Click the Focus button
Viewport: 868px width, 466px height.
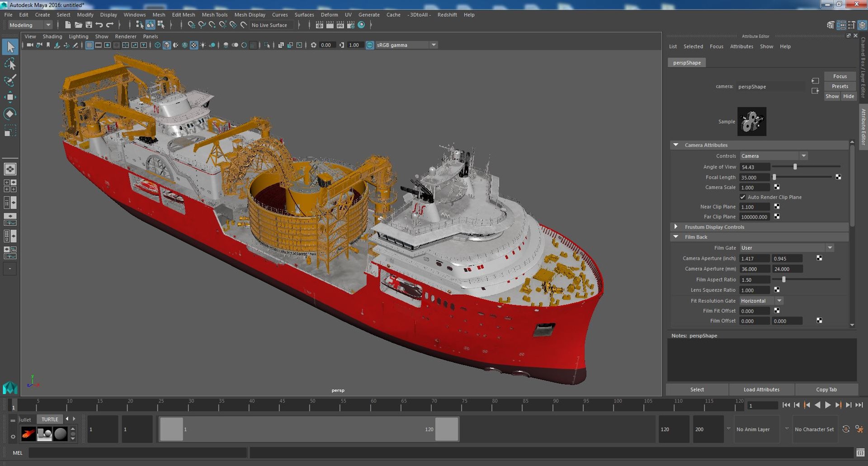[x=840, y=76]
